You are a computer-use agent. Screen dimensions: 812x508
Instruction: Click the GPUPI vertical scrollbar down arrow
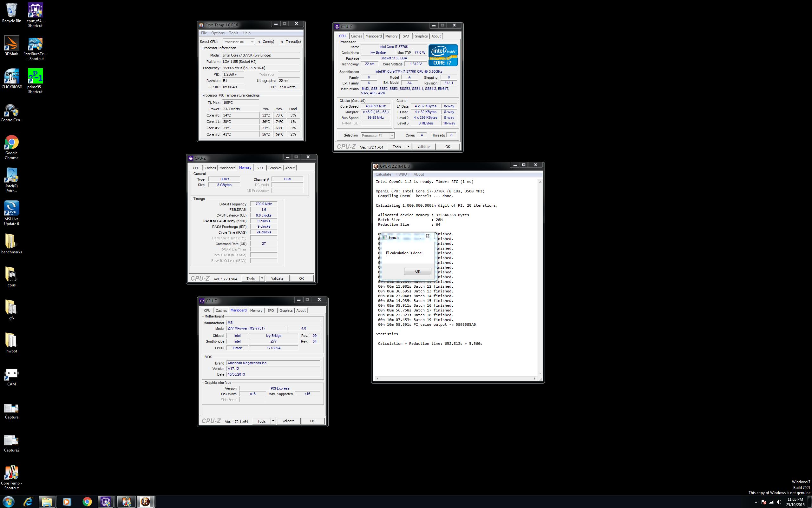point(540,373)
